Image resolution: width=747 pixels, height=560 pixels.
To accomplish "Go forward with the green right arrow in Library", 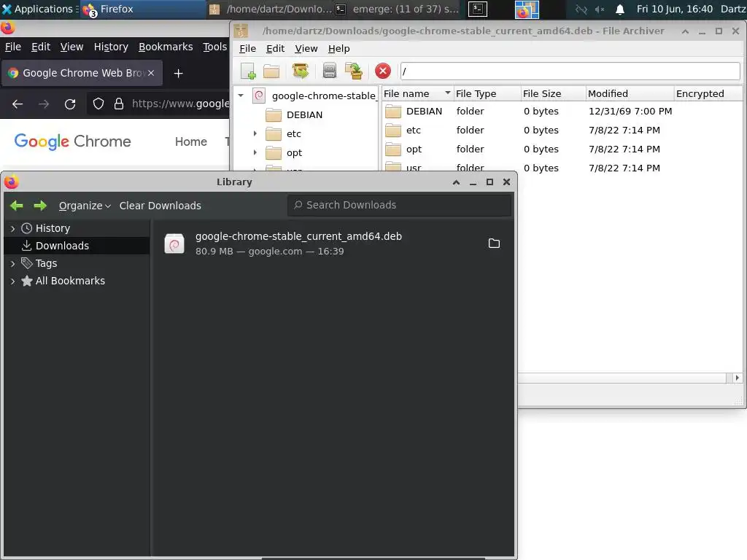I will point(40,205).
